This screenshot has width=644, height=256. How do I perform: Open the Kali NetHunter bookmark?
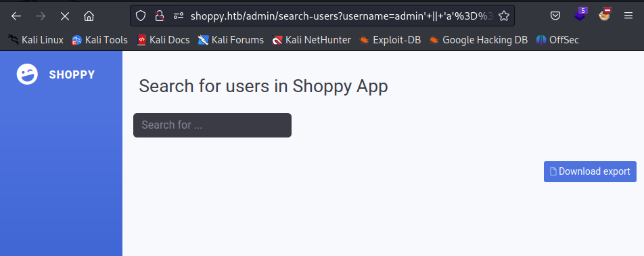coord(312,40)
